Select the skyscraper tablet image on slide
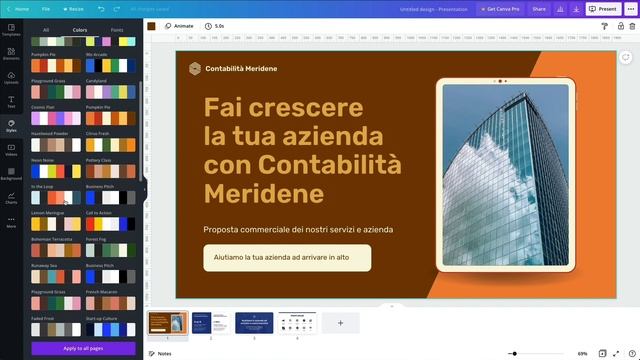This screenshot has width=640, height=360. coord(505,175)
